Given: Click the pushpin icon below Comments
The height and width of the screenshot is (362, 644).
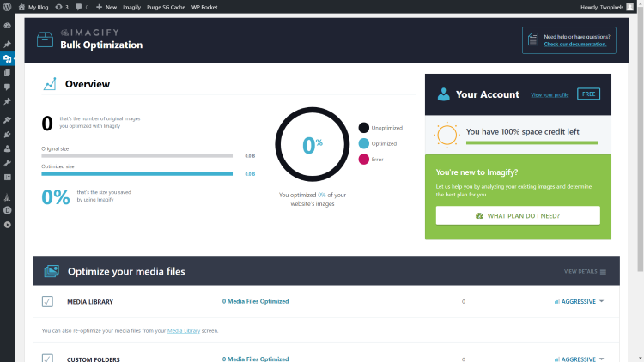Looking at the screenshot, I should [x=8, y=101].
